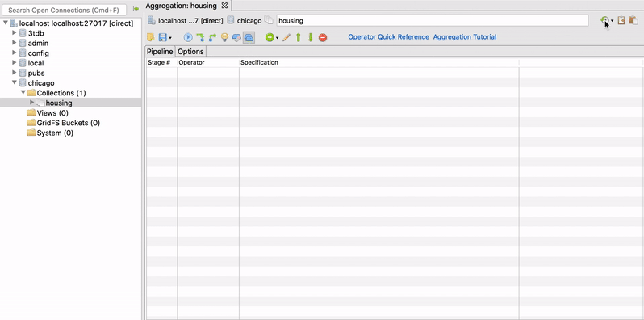Select the pubs database
Image resolution: width=644 pixels, height=320 pixels.
[36, 74]
